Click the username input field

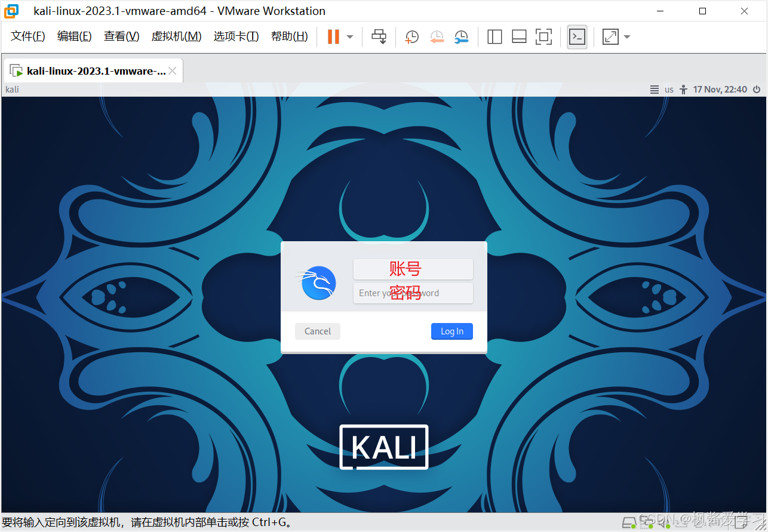click(413, 269)
